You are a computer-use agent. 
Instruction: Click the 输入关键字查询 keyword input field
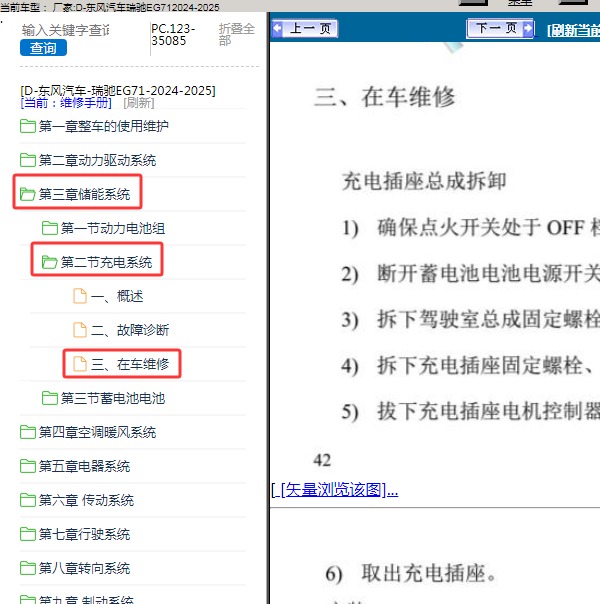coord(65,30)
